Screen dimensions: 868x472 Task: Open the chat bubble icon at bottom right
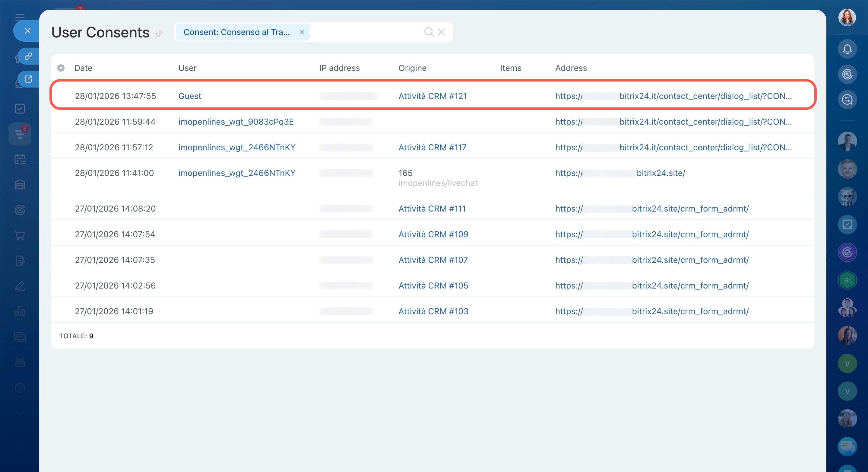click(847, 446)
